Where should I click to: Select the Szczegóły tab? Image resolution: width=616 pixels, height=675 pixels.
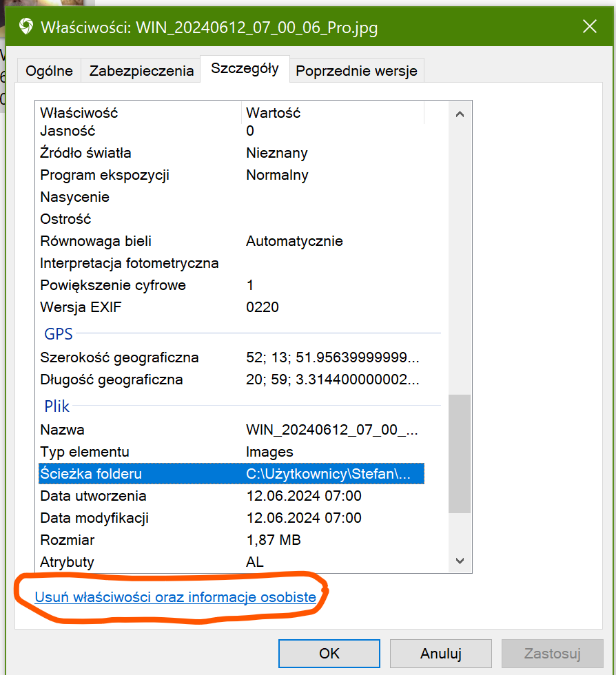[x=245, y=68]
